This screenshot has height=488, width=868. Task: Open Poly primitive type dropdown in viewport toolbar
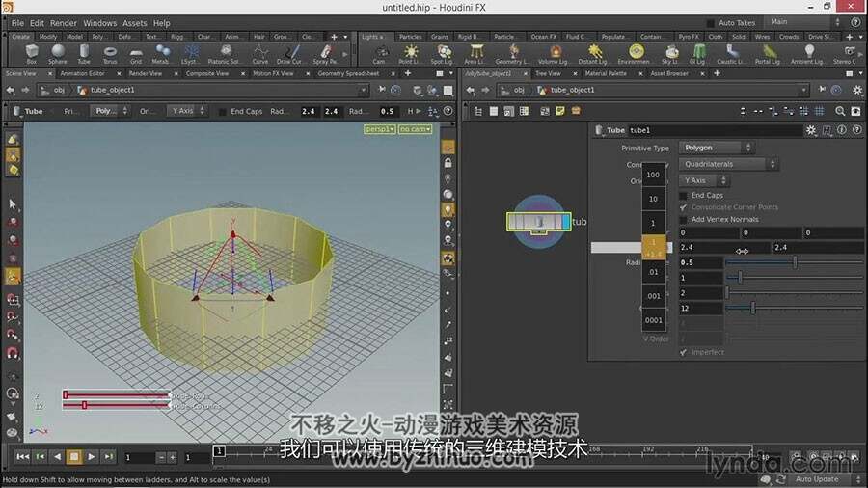pyautogui.click(x=111, y=111)
